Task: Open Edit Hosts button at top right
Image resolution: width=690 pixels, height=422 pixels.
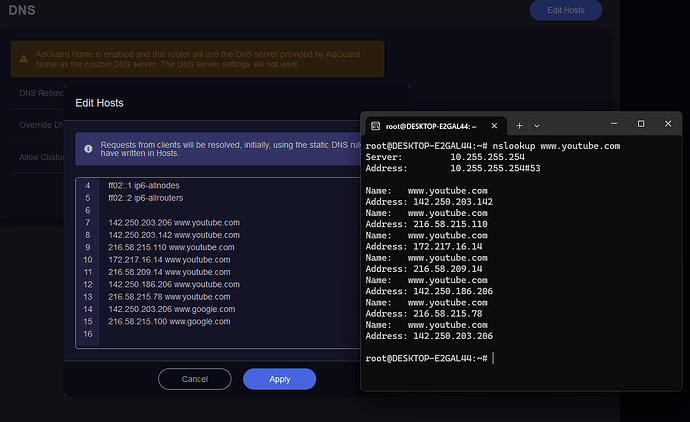Action: 566,10
